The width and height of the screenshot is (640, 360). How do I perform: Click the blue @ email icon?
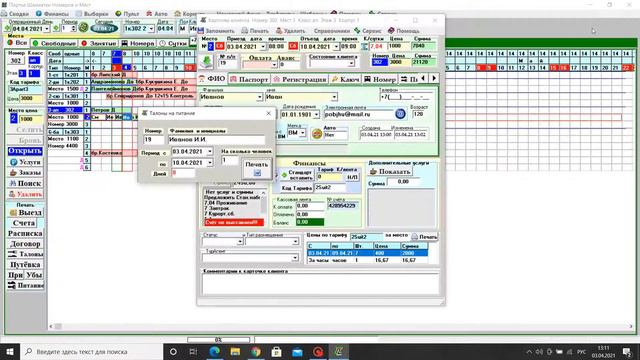point(400,114)
